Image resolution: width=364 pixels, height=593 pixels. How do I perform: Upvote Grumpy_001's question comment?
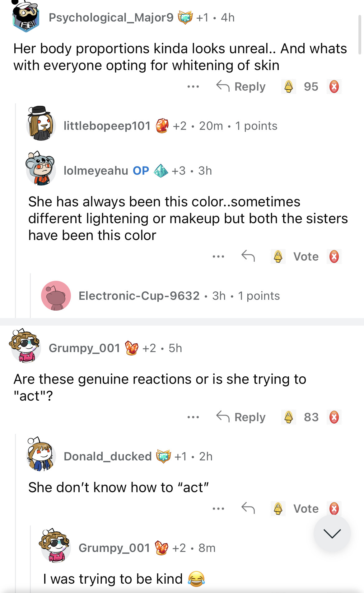tap(289, 417)
